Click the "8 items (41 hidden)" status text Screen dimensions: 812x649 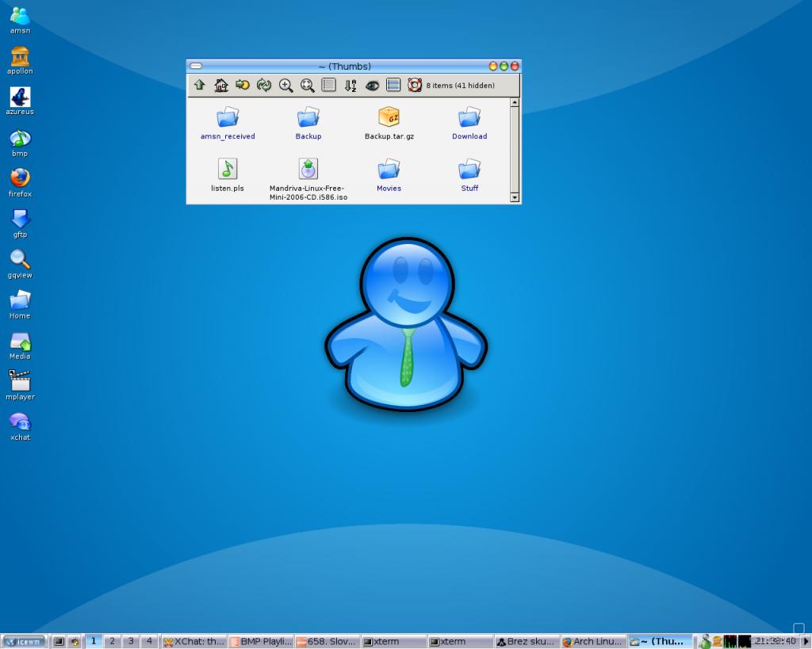click(461, 86)
